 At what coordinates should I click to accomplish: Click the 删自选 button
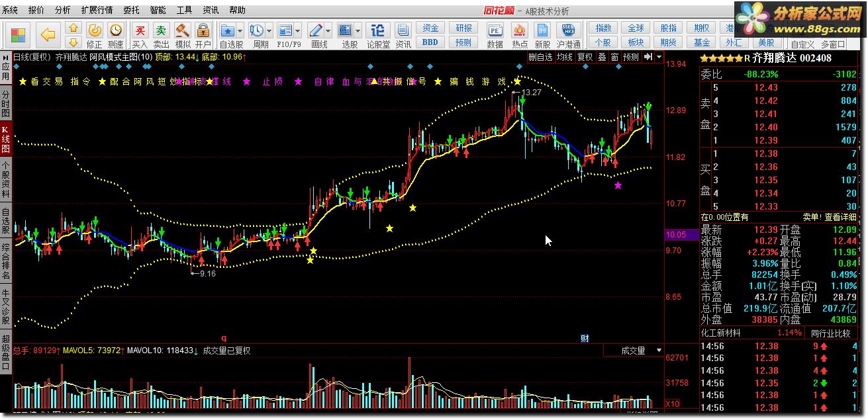540,58
